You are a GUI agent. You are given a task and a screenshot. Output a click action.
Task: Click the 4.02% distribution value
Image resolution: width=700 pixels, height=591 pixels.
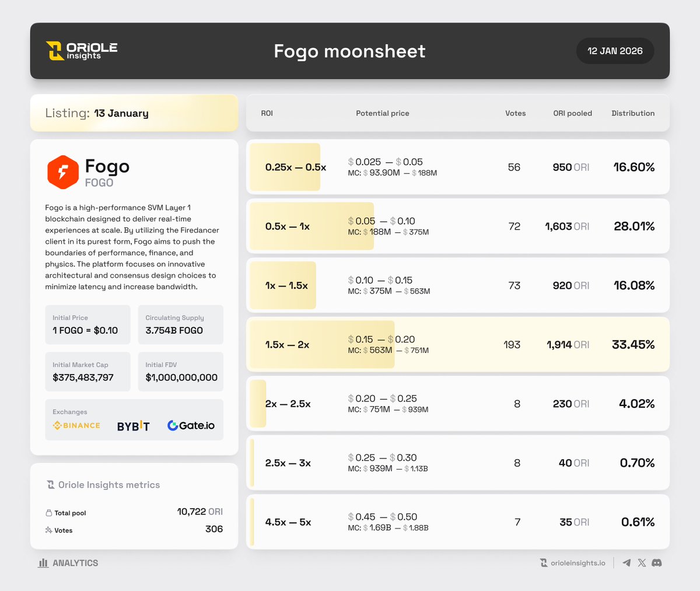pos(637,404)
